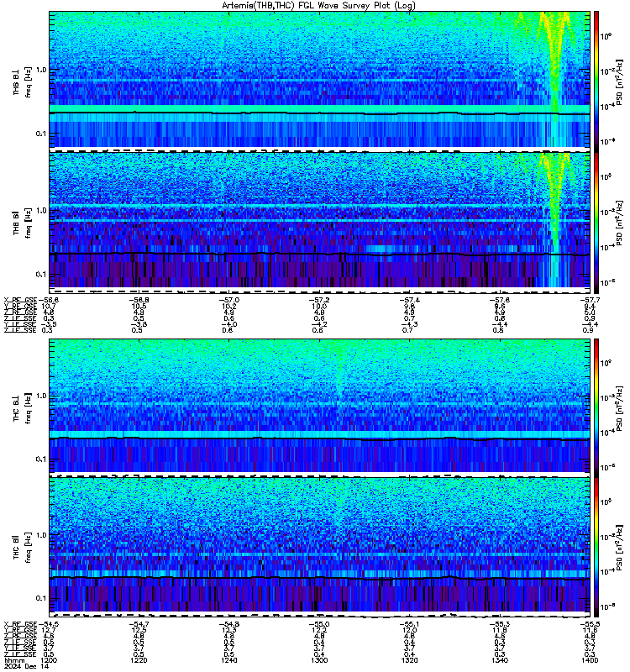Click the X_RE_GSE value -54.5 under the THC panels

(49, 624)
